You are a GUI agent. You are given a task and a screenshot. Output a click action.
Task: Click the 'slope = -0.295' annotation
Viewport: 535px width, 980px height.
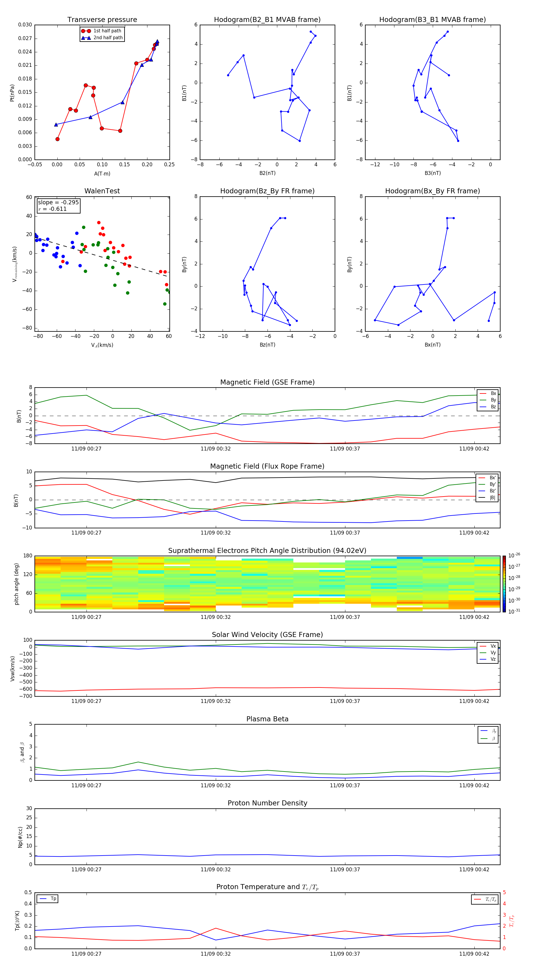tap(58, 203)
